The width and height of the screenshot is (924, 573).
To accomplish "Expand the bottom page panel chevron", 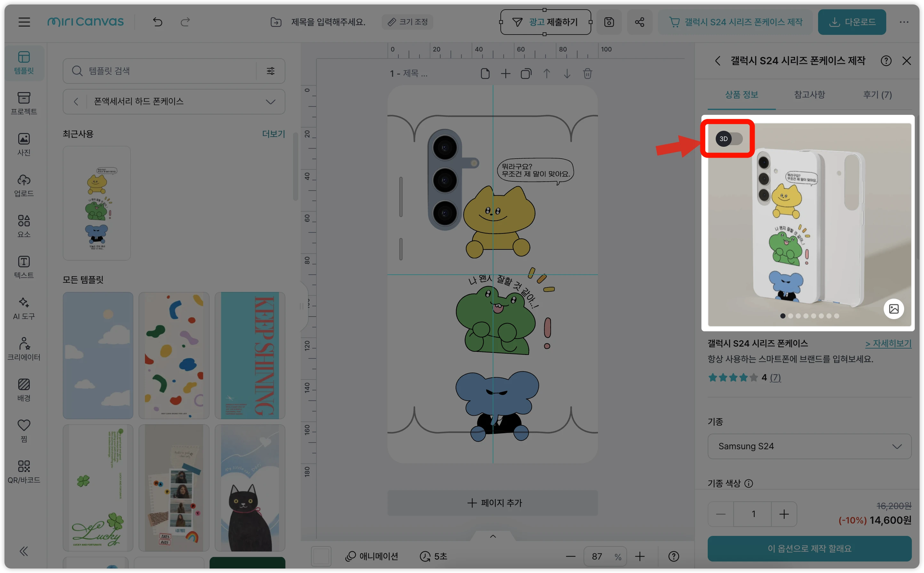I will tap(493, 536).
